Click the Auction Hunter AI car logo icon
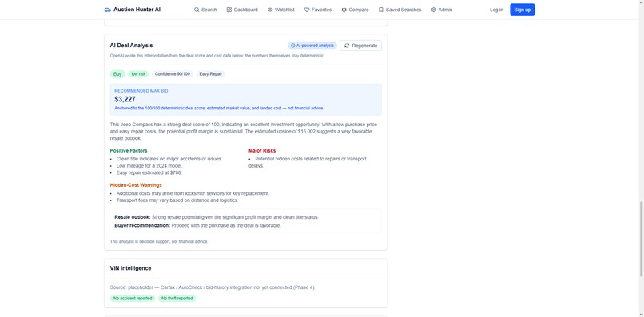The width and height of the screenshot is (644, 317). 108,10
